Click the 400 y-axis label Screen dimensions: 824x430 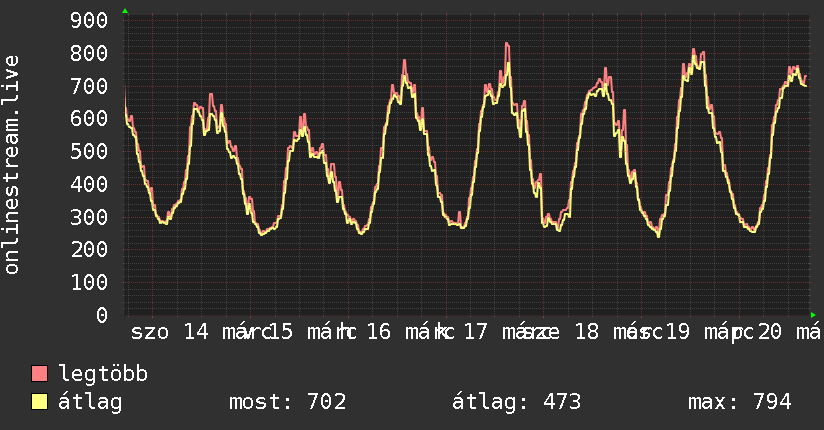pos(89,185)
